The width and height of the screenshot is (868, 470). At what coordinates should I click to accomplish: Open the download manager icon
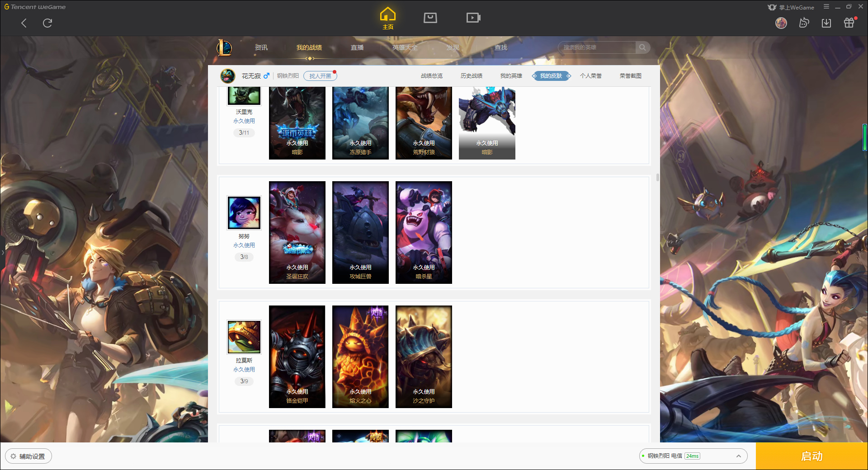click(826, 23)
